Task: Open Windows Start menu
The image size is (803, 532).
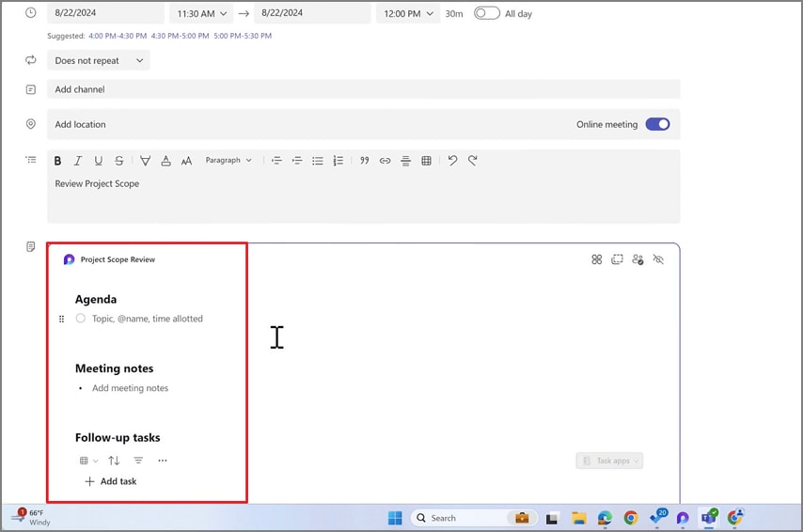Action: (x=395, y=518)
